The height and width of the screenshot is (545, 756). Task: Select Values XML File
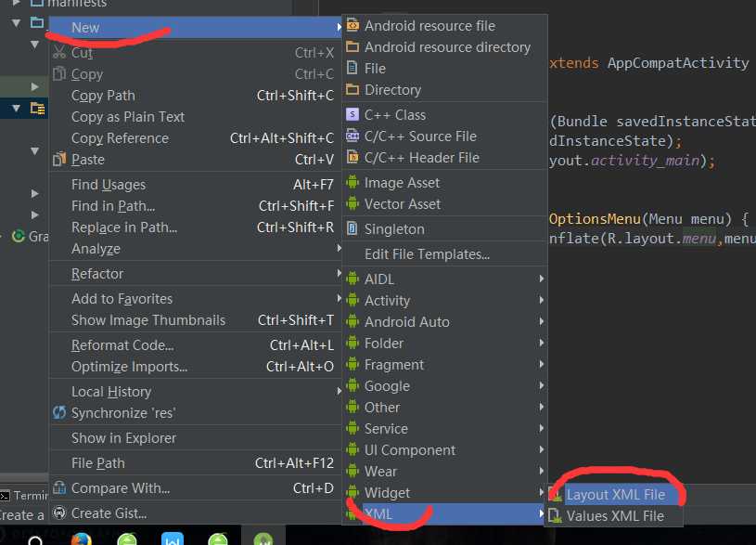pyautogui.click(x=615, y=515)
